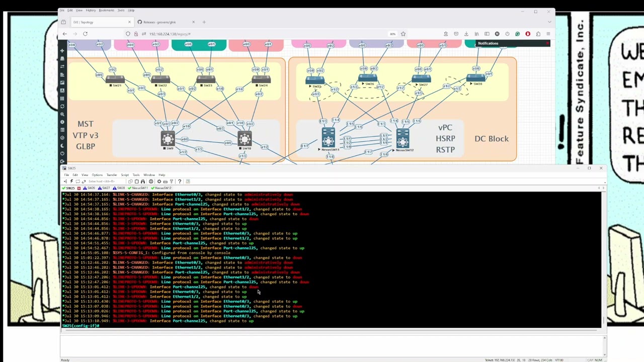This screenshot has width=644, height=362.
Task: Open a new Firefox tab
Action: [x=204, y=22]
